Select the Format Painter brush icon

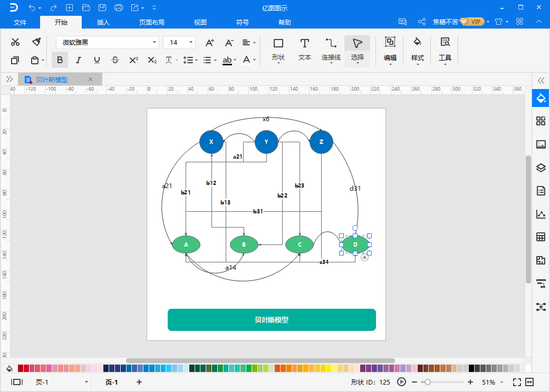tap(36, 42)
